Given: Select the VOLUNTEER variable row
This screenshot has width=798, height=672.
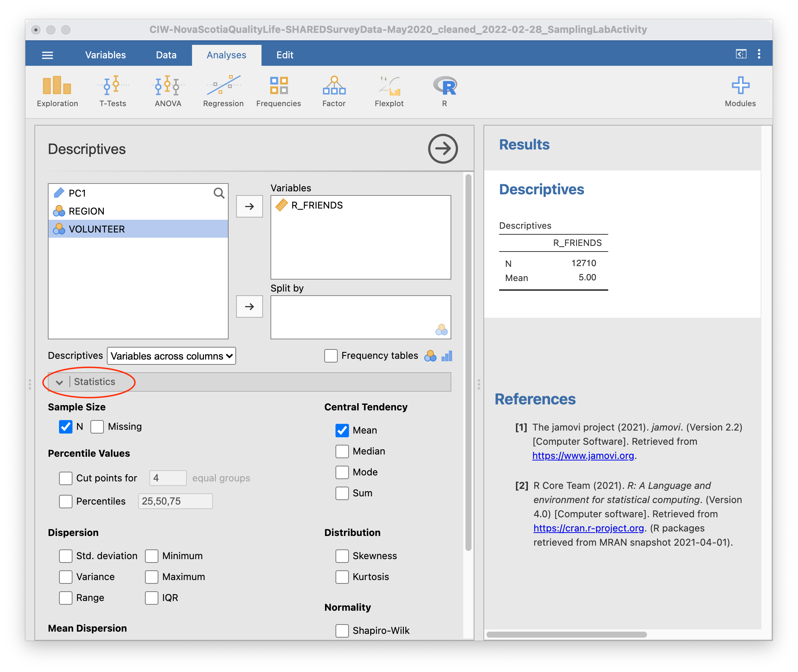Looking at the screenshot, I should (138, 229).
